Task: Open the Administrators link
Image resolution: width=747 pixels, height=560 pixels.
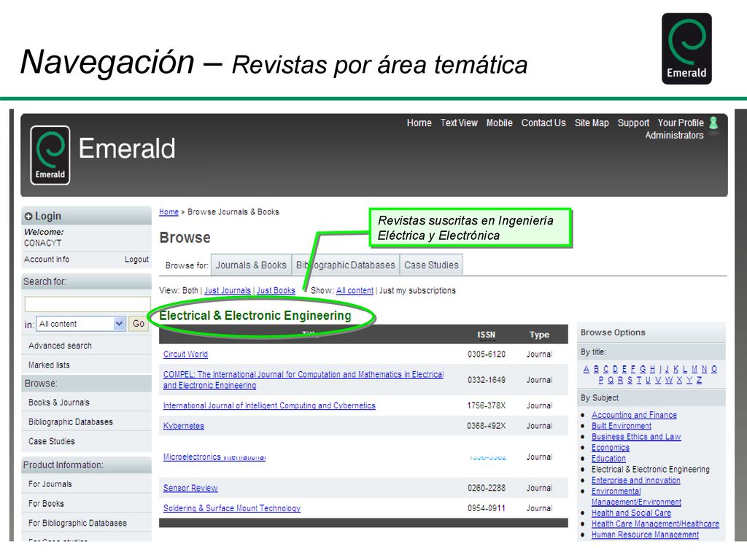Action: pos(675,135)
